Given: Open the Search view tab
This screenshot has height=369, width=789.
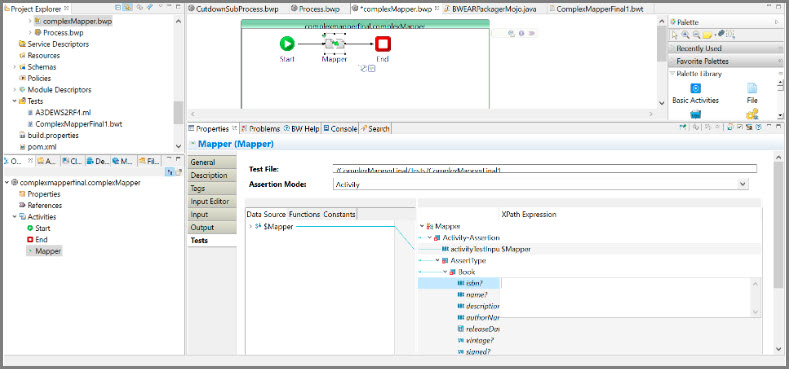Looking at the screenshot, I should click(375, 129).
